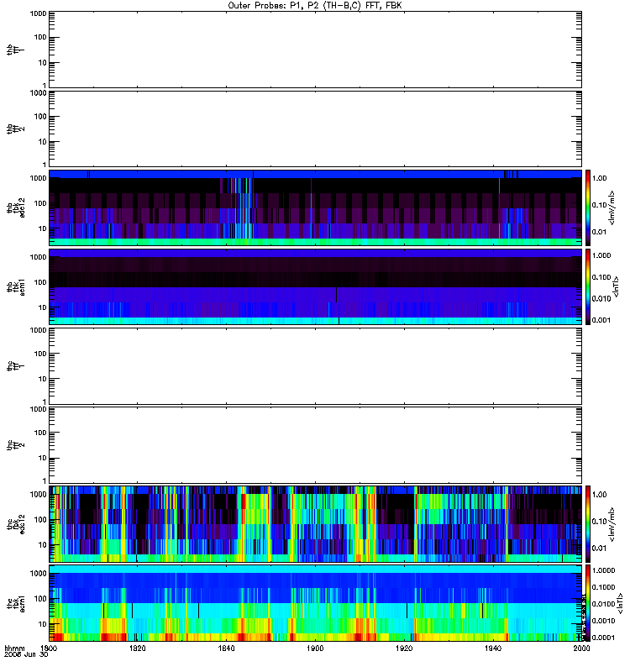Click the '2008 Jun 30' date label
Image resolution: width=630 pixels, height=672 pixels.
pyautogui.click(x=26, y=654)
